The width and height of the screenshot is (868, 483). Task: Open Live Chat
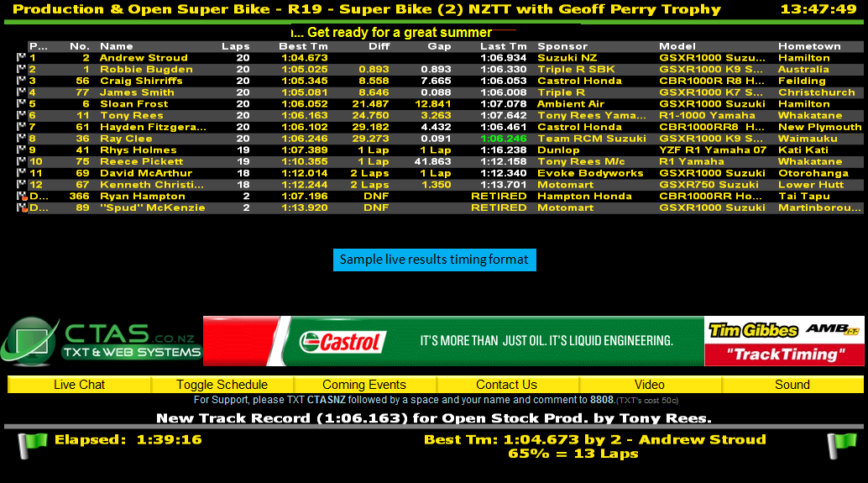tap(79, 385)
